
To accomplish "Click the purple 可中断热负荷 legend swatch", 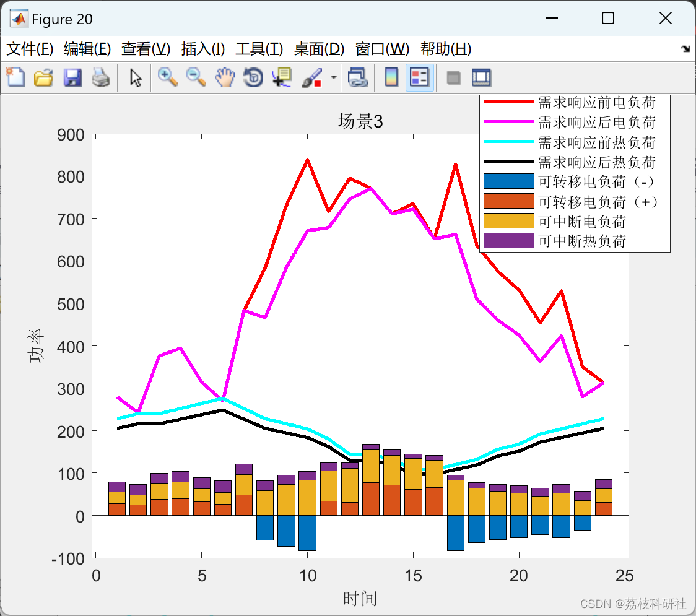I will [508, 241].
